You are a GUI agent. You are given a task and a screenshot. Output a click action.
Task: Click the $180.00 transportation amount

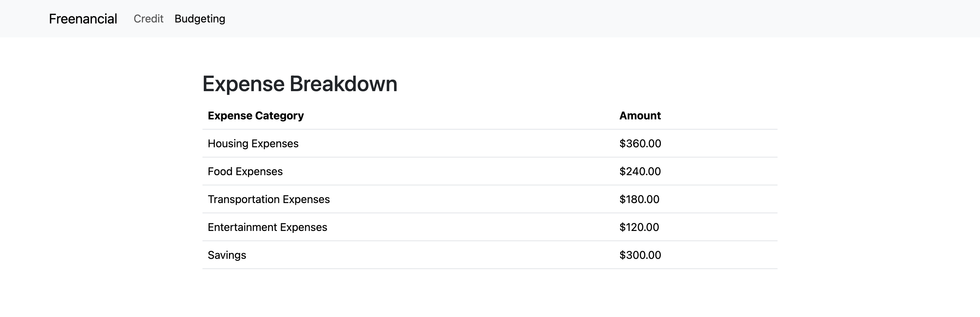(639, 199)
